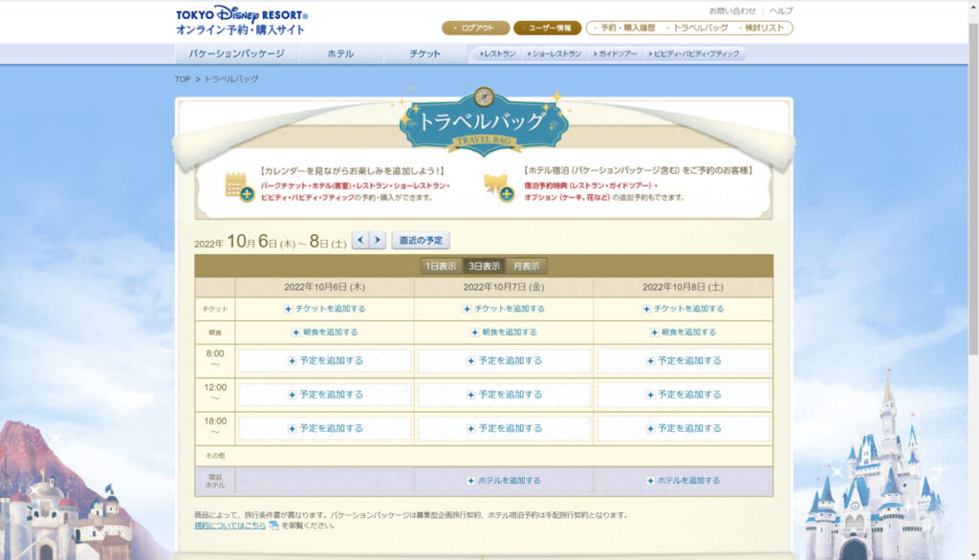The image size is (979, 560).
Task: Add hotel for October 7
Action: click(x=504, y=481)
